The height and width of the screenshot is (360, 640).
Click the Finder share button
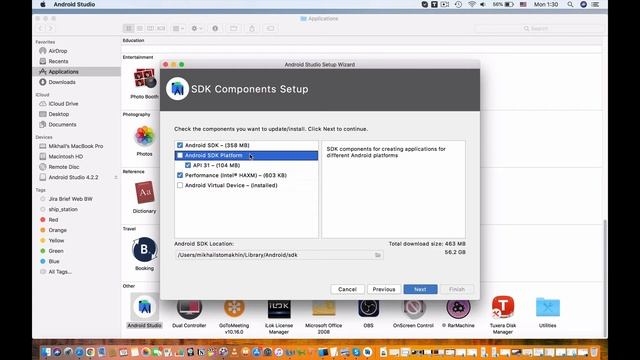(252, 28)
